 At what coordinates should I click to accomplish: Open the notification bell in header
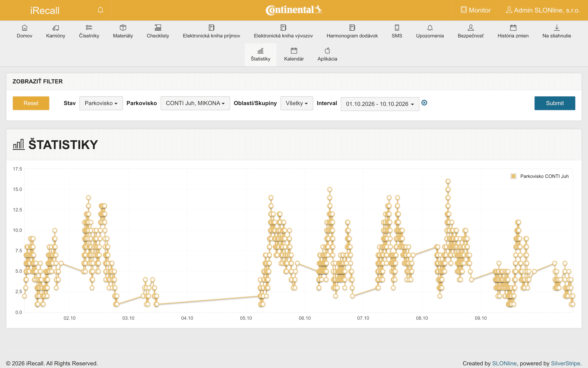[100, 10]
